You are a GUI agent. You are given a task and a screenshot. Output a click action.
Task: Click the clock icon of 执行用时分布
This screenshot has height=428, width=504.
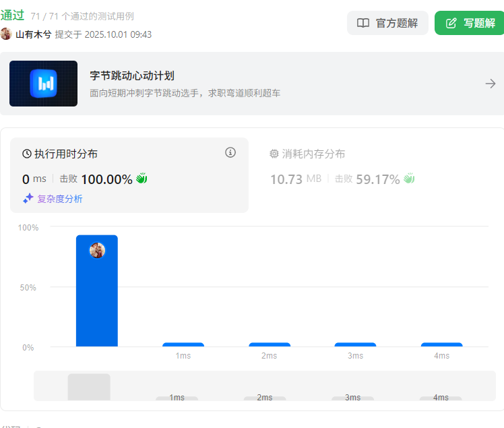click(x=27, y=154)
